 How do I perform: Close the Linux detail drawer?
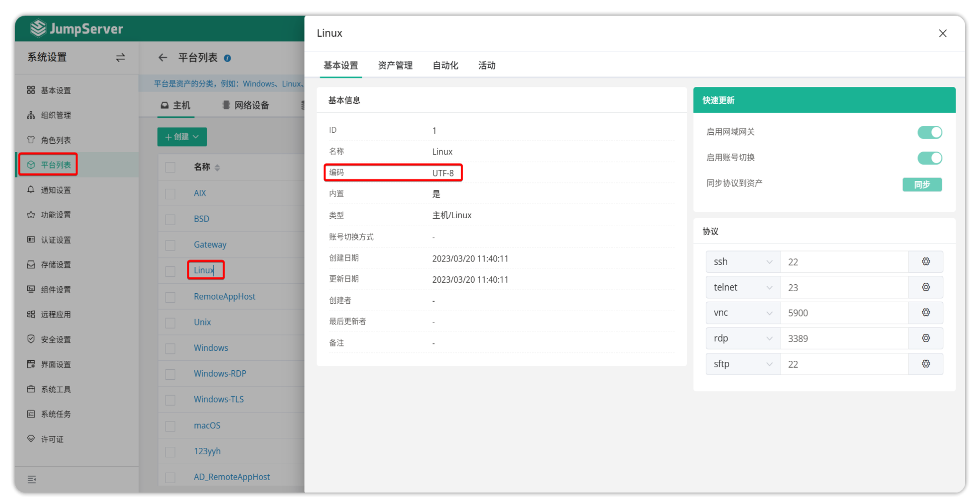click(x=943, y=33)
